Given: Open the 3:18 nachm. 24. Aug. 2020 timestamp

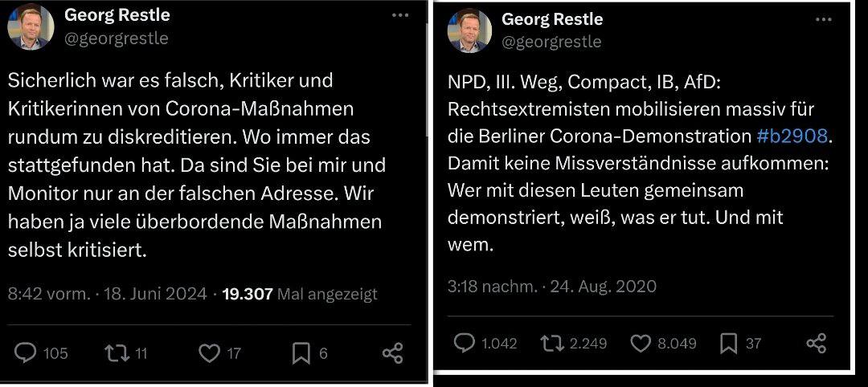Looking at the screenshot, I should tap(551, 286).
